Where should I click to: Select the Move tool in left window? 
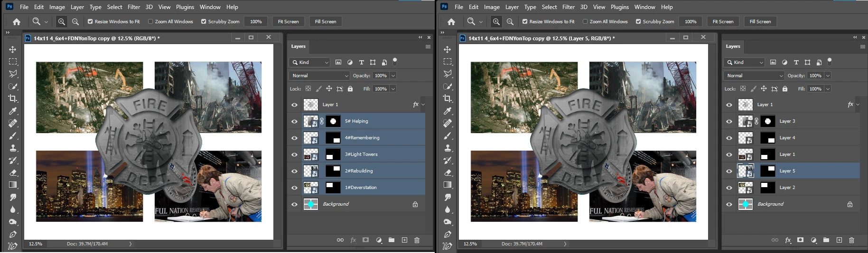coord(13,49)
